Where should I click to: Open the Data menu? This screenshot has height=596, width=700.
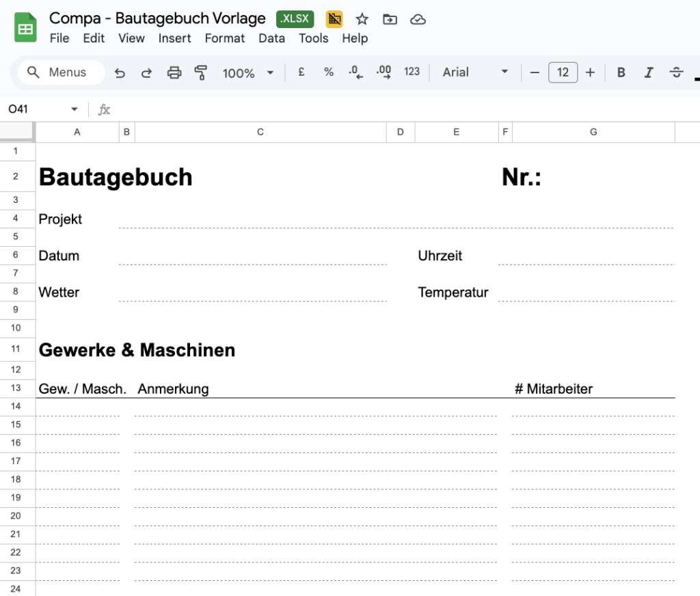(271, 38)
